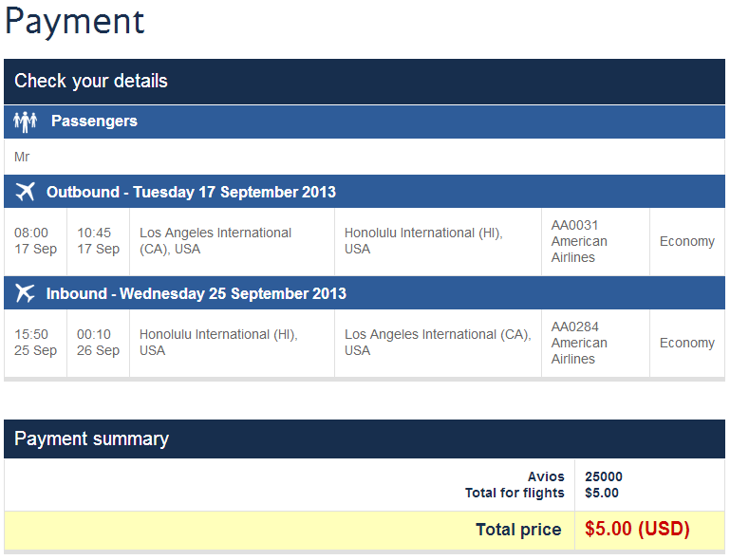
Task: Click the Mr passenger name row
Action: click(365, 157)
